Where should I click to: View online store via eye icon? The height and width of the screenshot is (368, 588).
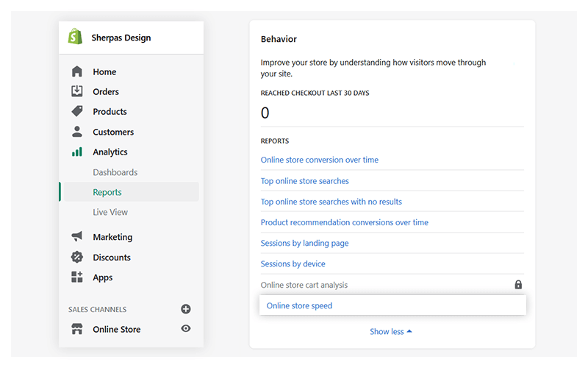pyautogui.click(x=186, y=329)
